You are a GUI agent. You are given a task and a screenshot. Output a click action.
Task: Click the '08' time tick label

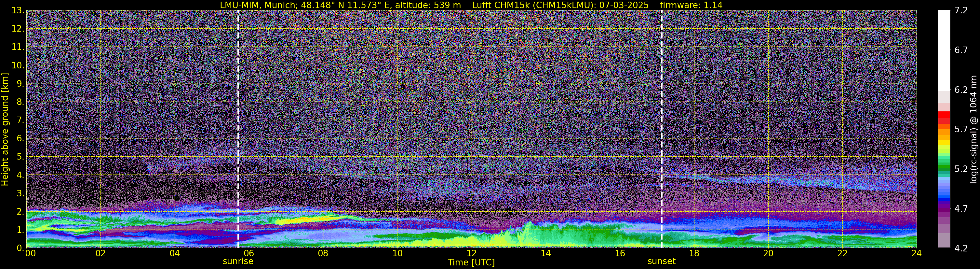(323, 253)
